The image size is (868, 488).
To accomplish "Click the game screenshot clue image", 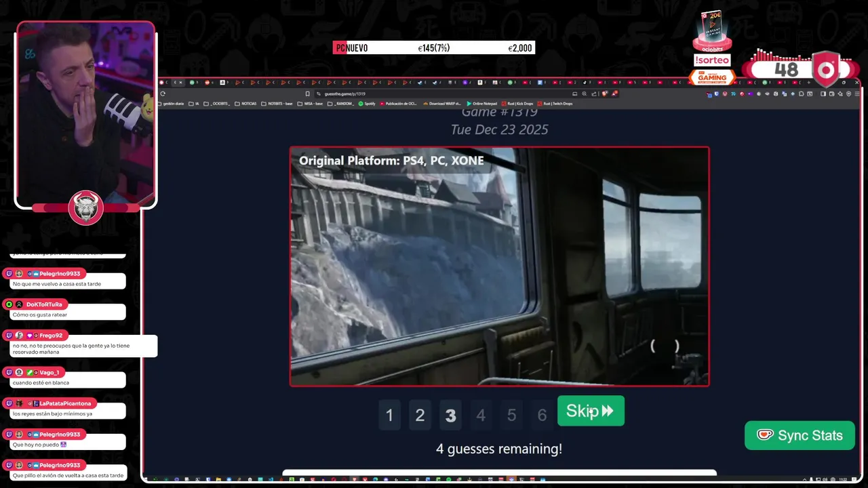I will [x=500, y=266].
